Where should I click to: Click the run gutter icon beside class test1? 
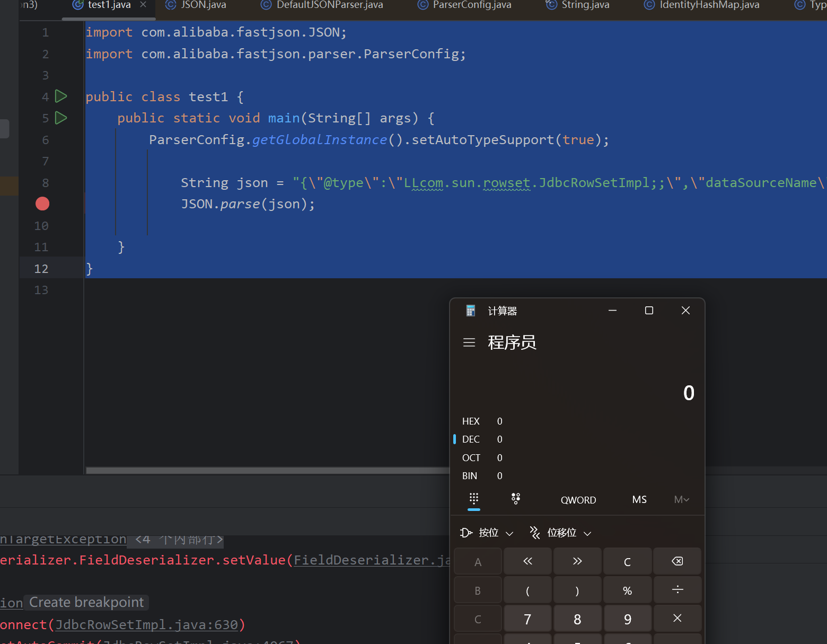coord(61,96)
